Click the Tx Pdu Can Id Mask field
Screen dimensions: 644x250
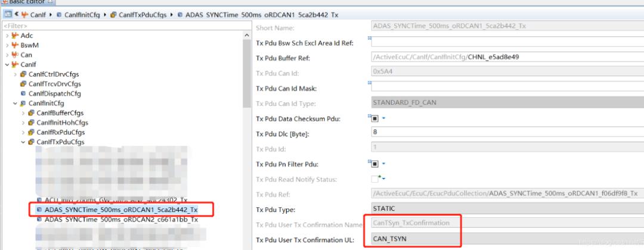tap(507, 86)
